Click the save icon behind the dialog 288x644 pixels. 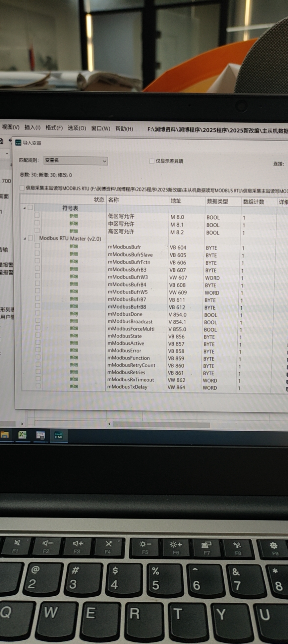pos(1,141)
